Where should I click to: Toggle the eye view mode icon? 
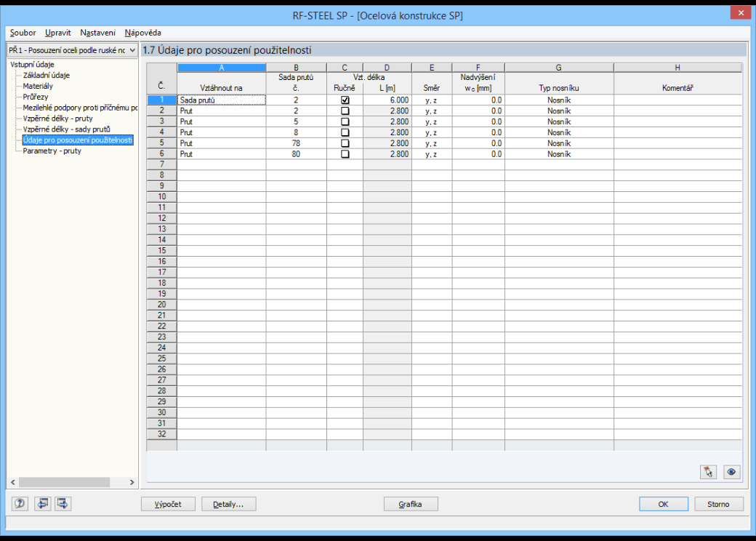(731, 472)
